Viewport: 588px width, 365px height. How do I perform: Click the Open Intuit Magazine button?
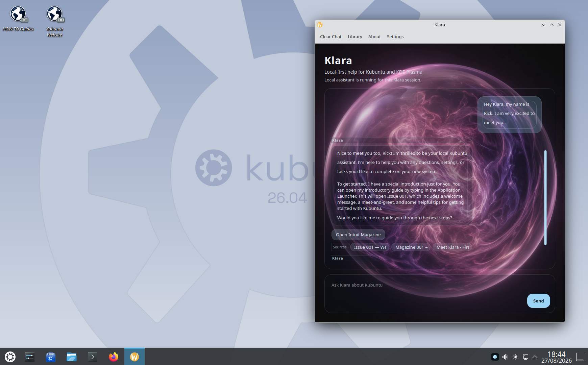358,235
